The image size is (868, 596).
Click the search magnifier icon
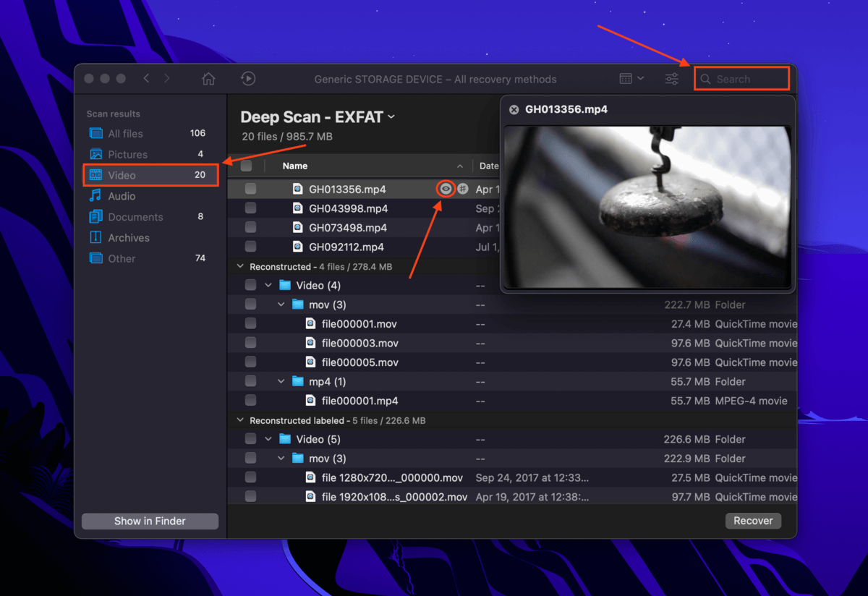[706, 79]
